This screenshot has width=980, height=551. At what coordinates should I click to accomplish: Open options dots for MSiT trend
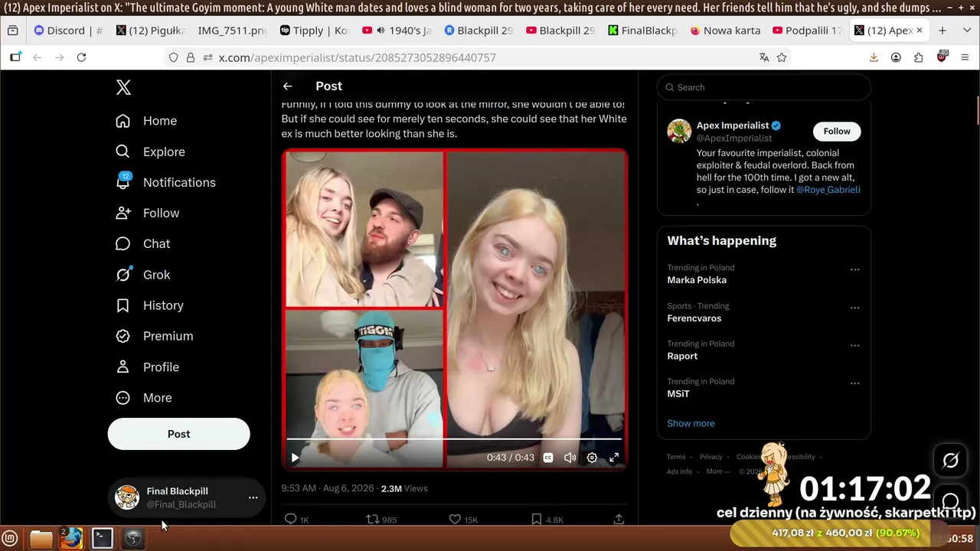coord(854,383)
